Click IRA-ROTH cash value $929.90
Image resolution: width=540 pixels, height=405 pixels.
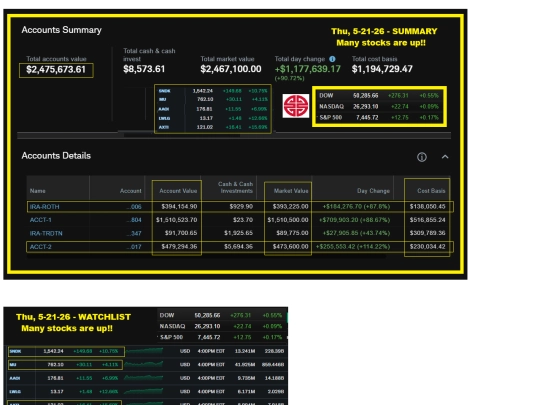(x=241, y=207)
